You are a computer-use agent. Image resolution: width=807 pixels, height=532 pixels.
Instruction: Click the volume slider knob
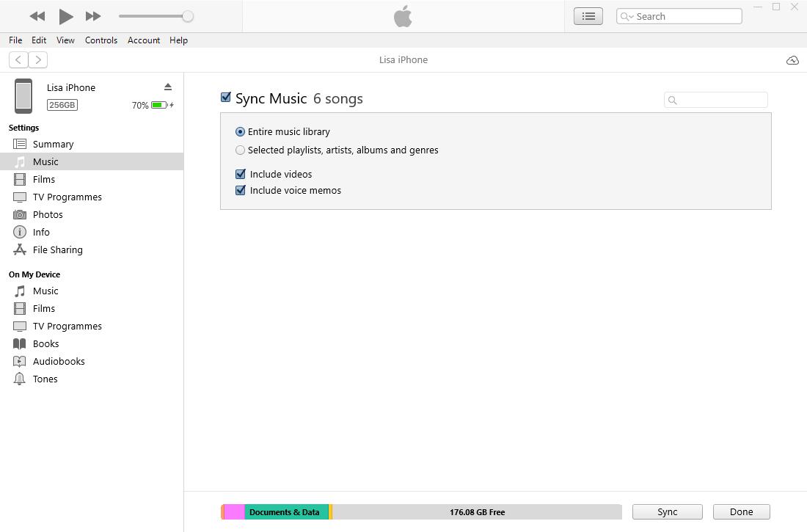pyautogui.click(x=188, y=16)
